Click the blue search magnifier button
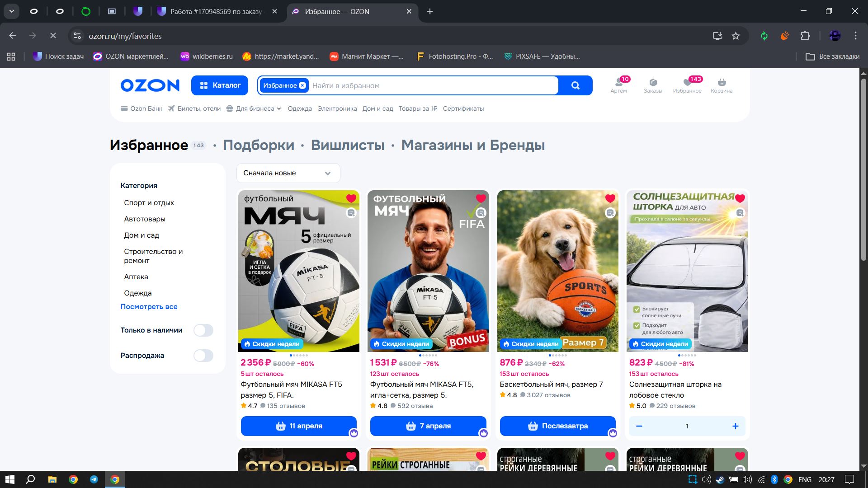The height and width of the screenshot is (488, 868). 575,85
